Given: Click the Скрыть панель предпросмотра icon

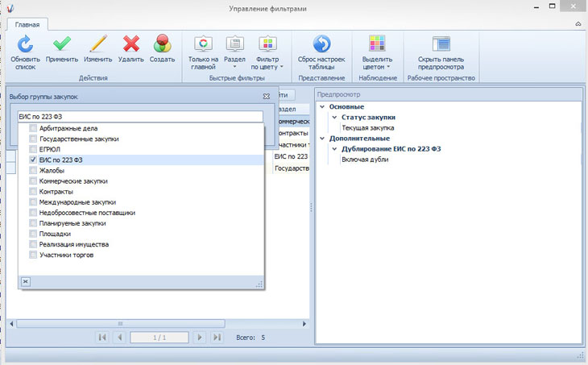Looking at the screenshot, I should click(x=441, y=44).
